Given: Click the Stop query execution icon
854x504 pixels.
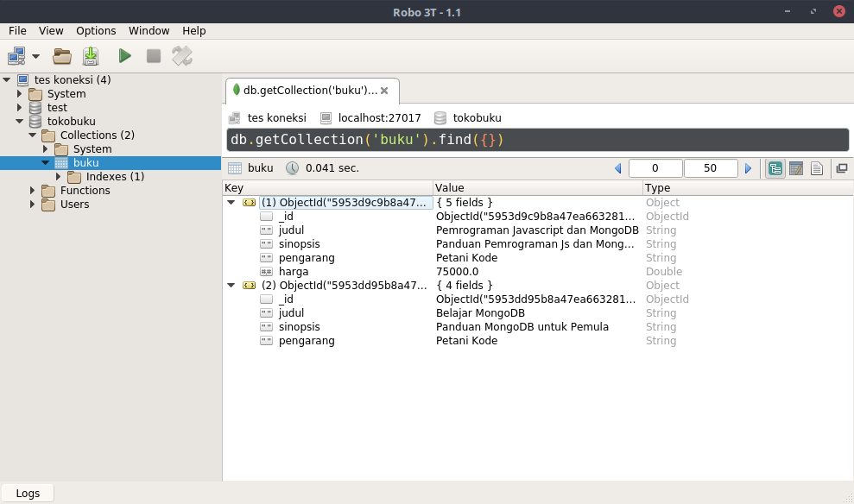Looking at the screenshot, I should click(x=152, y=55).
